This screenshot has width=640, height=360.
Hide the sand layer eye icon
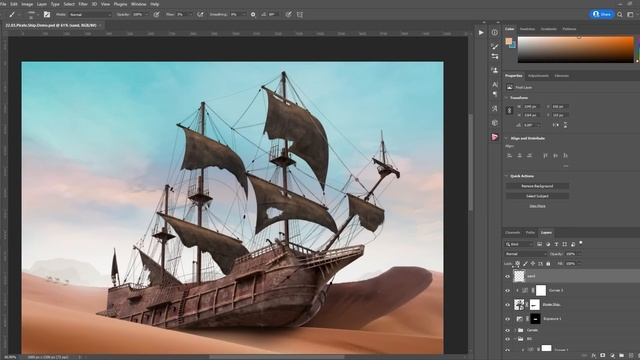(508, 276)
